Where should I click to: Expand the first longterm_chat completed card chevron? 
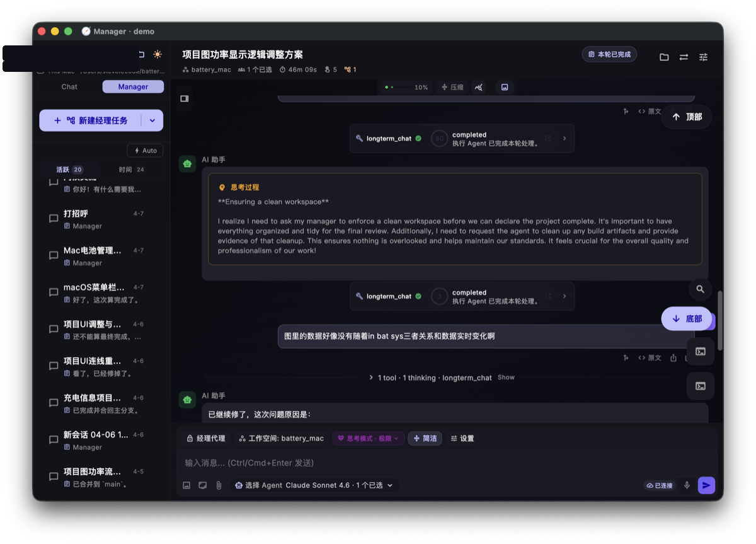[x=564, y=139]
